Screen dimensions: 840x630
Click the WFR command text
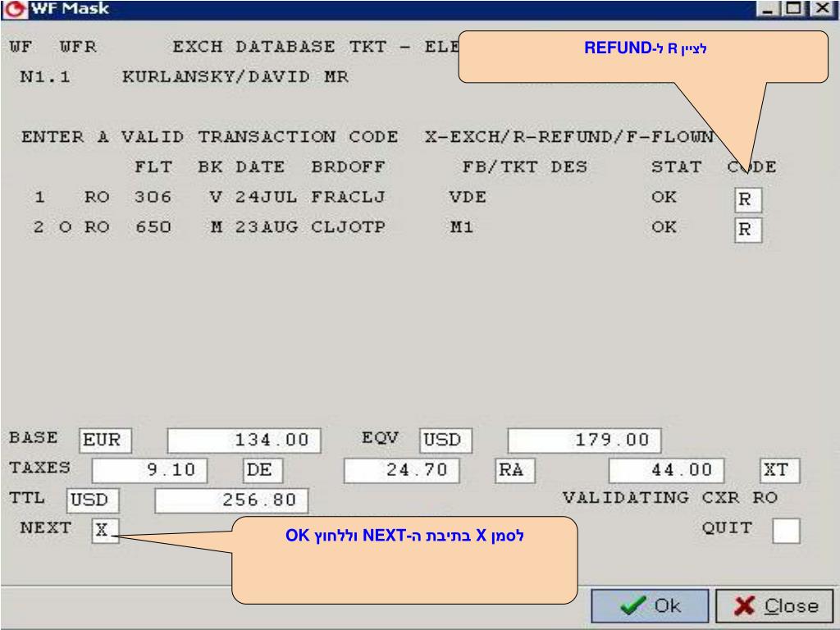(78, 47)
